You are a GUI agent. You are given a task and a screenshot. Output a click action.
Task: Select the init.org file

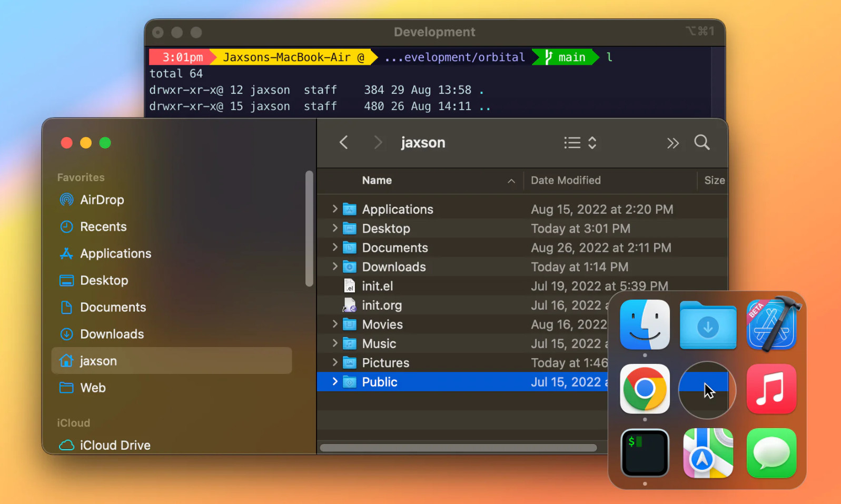tap(382, 305)
